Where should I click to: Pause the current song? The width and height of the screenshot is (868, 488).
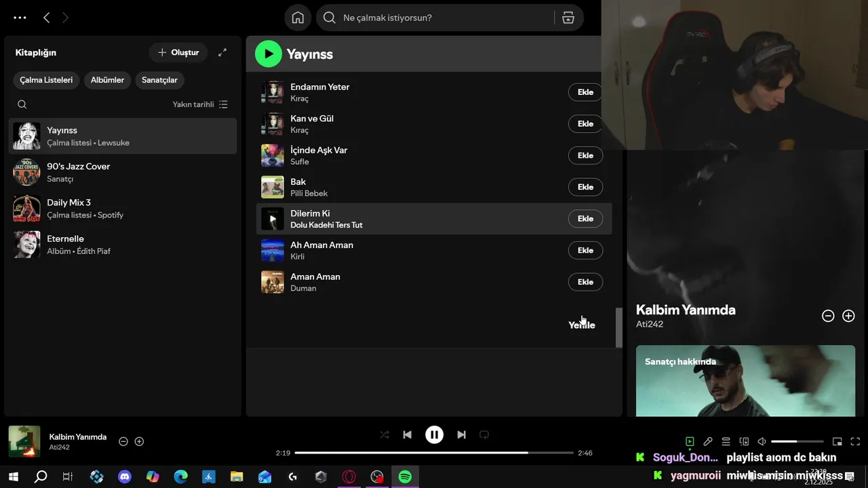(434, 434)
